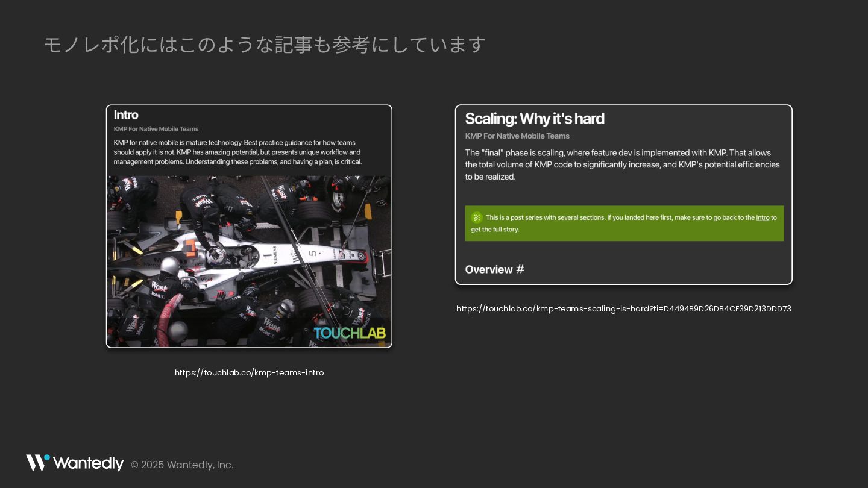Click KMP For Native Mobile Teams under Intro
The height and width of the screenshot is (488, 868).
pyautogui.click(x=156, y=129)
